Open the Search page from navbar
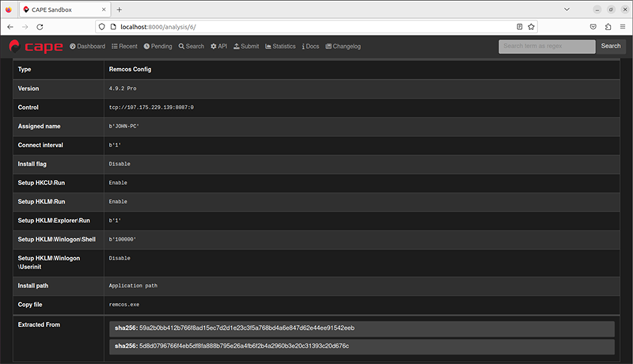Viewport: 633px width, 364px height. (x=191, y=47)
